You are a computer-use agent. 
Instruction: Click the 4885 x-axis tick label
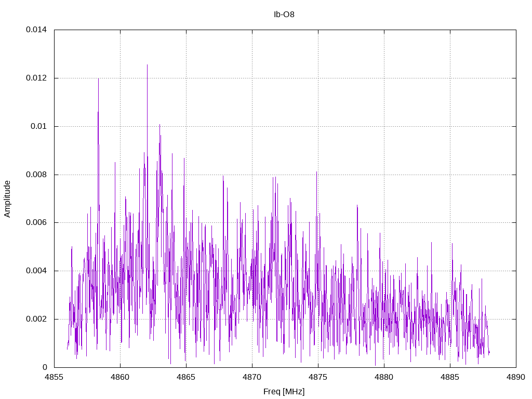[x=450, y=377]
